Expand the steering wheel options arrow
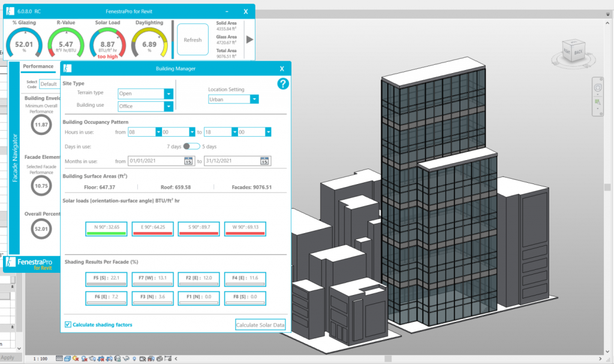 (x=598, y=94)
